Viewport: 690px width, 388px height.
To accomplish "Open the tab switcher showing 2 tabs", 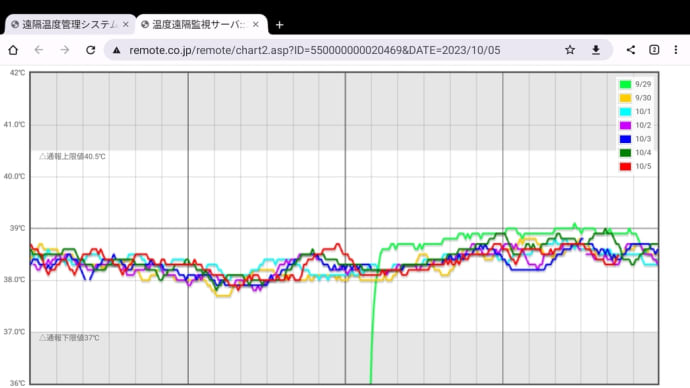I will pyautogui.click(x=654, y=50).
